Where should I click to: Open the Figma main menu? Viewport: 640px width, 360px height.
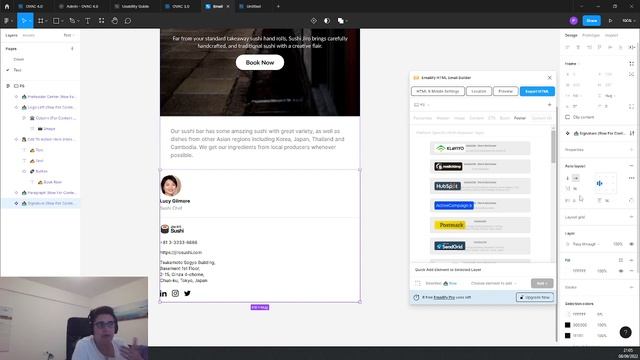point(8,21)
